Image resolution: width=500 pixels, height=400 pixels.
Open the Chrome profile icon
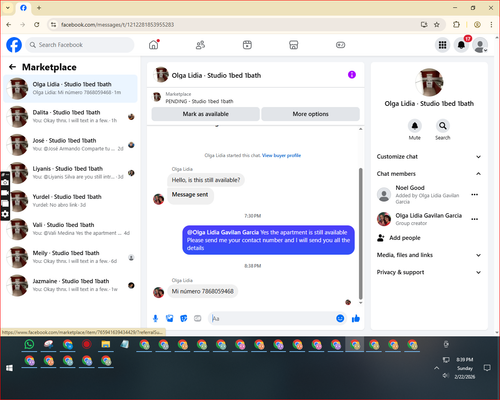click(477, 24)
